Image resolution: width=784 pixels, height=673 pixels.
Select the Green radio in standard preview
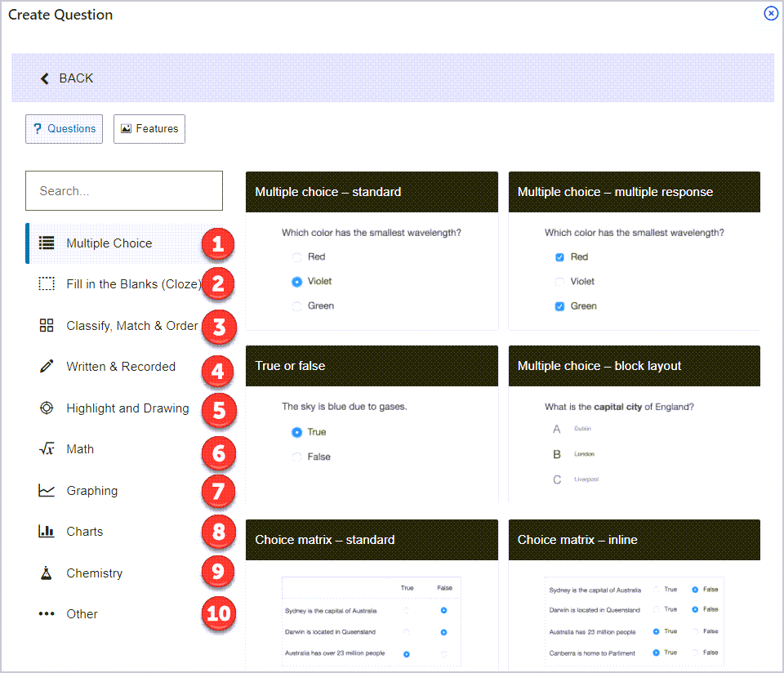click(x=297, y=306)
